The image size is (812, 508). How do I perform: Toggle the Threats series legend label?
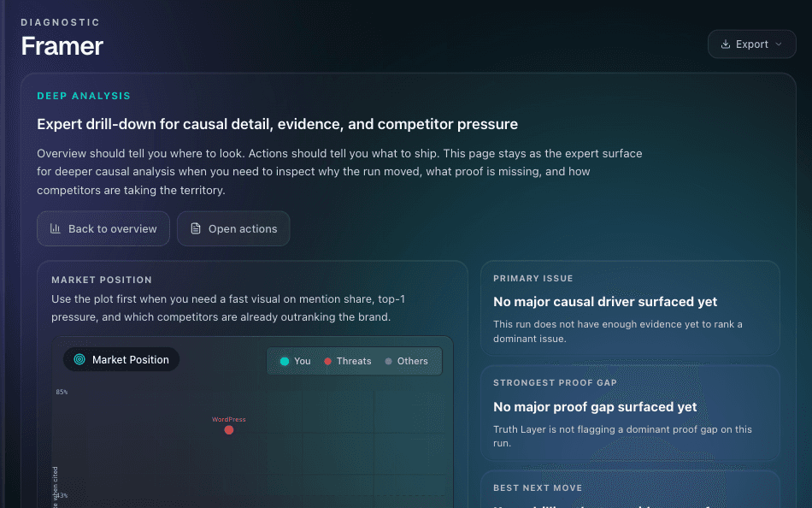(354, 362)
